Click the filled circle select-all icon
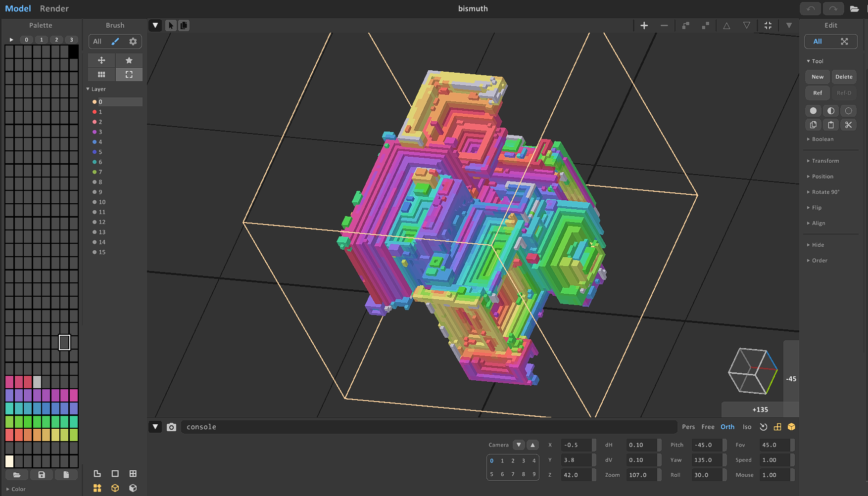The width and height of the screenshot is (868, 496). click(813, 111)
